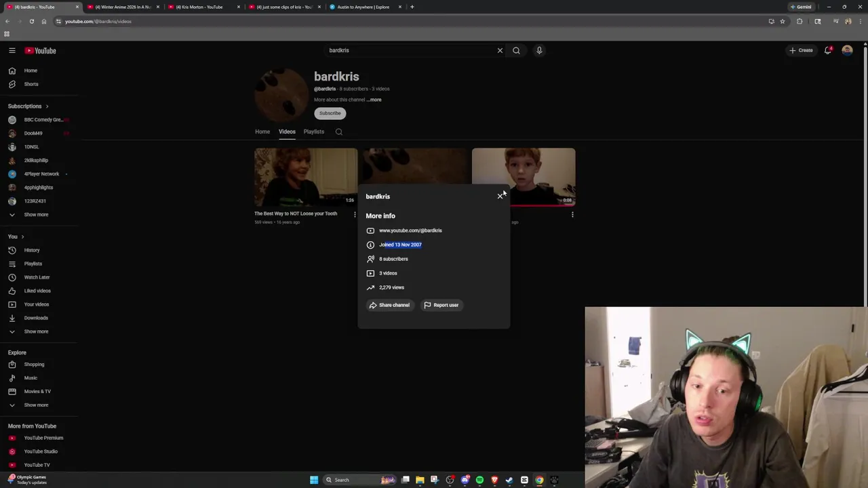The width and height of the screenshot is (868, 488).
Task: Open Steam from taskbar
Action: (509, 480)
